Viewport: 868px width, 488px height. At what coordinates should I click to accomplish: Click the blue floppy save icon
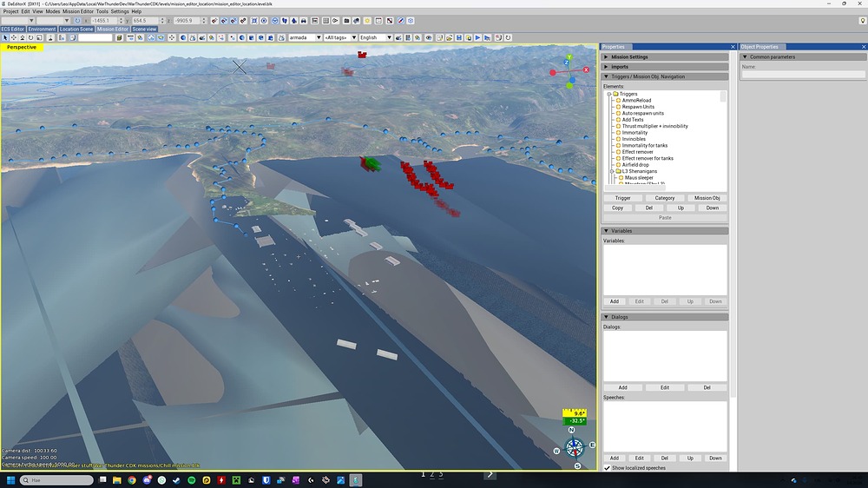[x=459, y=37]
